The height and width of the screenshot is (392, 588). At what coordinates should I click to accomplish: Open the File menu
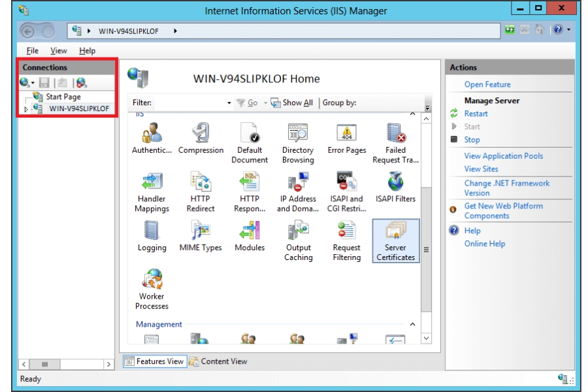(32, 51)
